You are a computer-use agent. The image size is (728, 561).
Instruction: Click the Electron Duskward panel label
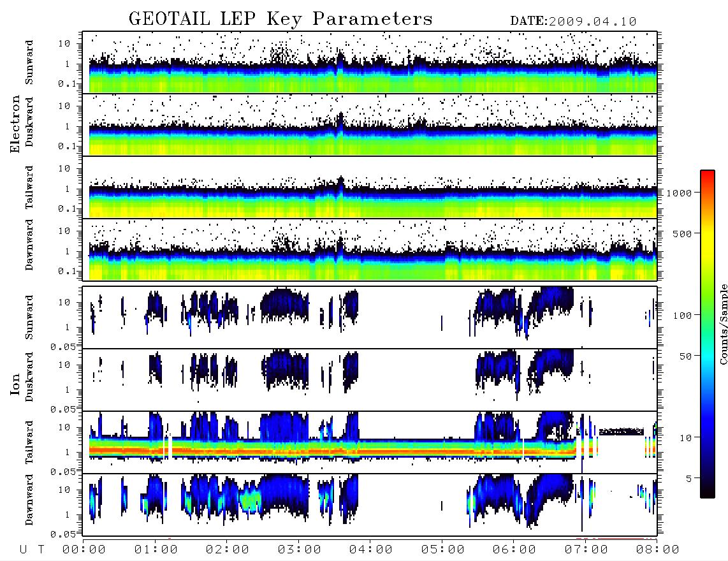29,122
